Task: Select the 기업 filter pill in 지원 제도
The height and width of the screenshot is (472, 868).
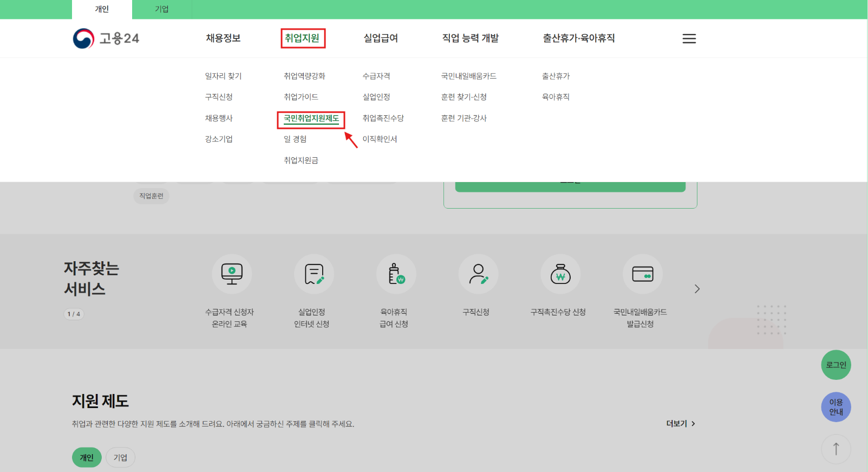Action: coord(120,457)
